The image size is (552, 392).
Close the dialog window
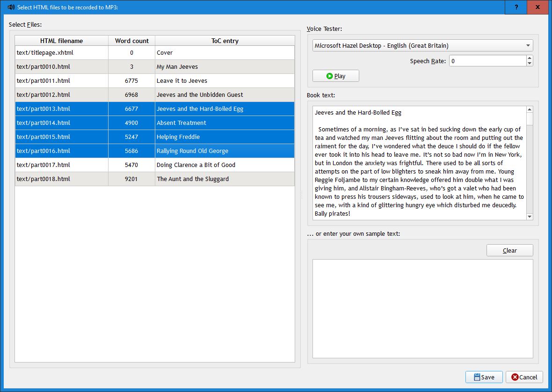[537, 7]
